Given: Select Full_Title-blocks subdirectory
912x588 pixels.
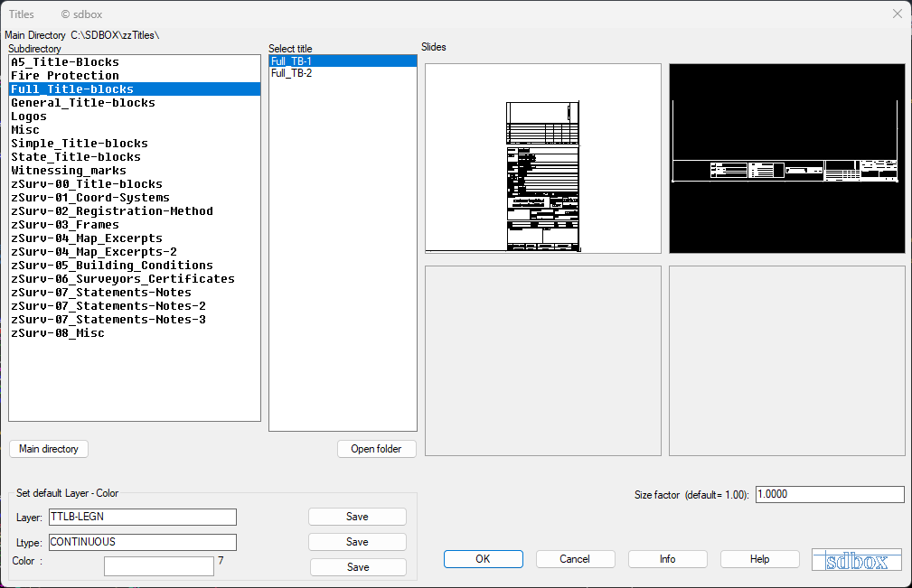Looking at the screenshot, I should coord(135,89).
